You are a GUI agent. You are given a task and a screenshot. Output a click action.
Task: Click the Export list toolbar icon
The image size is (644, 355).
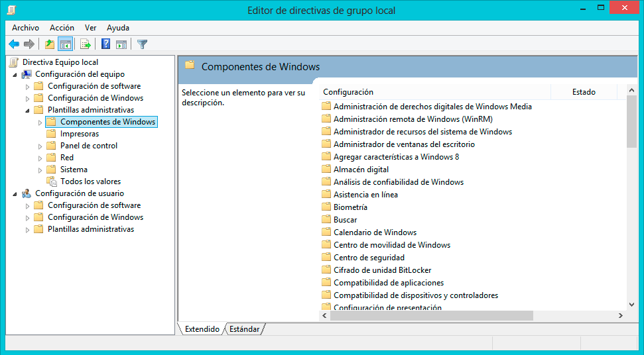click(x=86, y=44)
